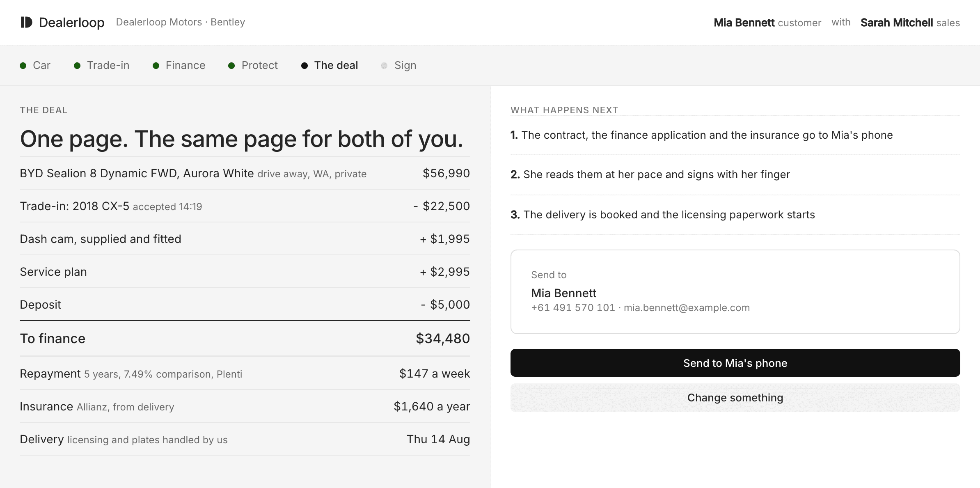Select the Trade-in: 2018 CX-5 row
Screen dimensions: 980x488
(245, 206)
